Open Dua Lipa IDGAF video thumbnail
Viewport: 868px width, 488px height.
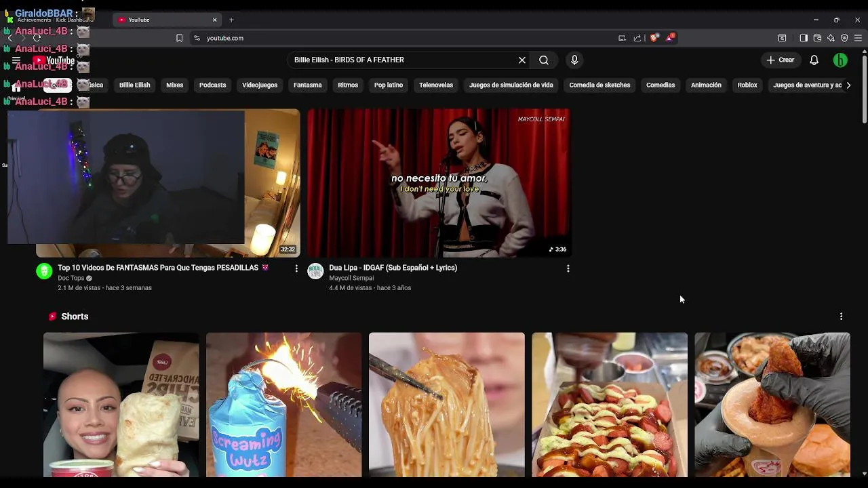(x=439, y=183)
